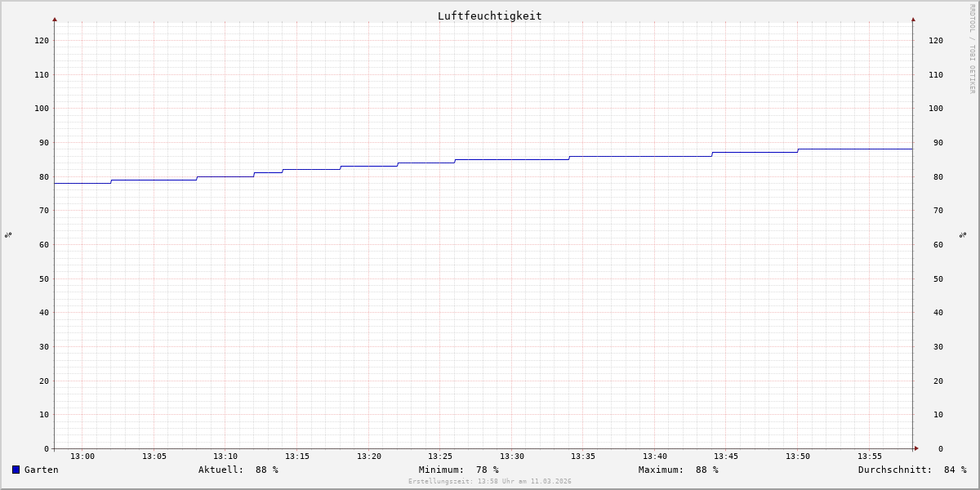The height and width of the screenshot is (490, 980).
Task: Click the 80 label on the left axis
Action: point(44,176)
